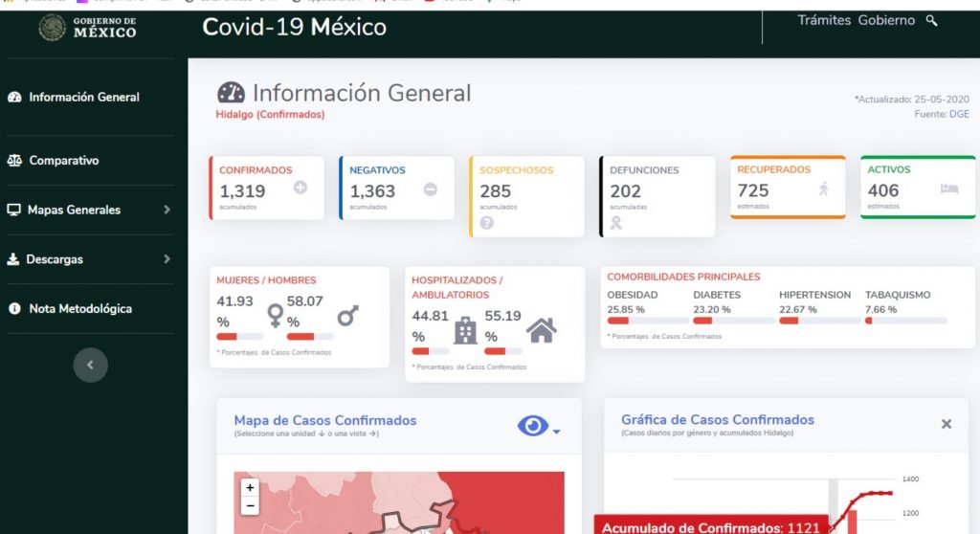Close the Gráfica de Casos Confirmados panel
This screenshot has height=534, width=980.
[x=947, y=424]
